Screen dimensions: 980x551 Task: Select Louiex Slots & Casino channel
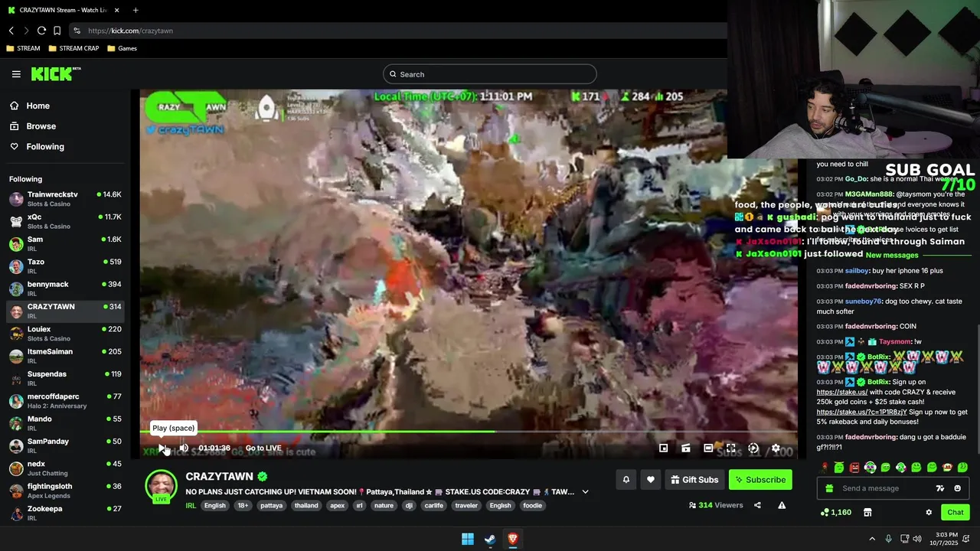65,334
